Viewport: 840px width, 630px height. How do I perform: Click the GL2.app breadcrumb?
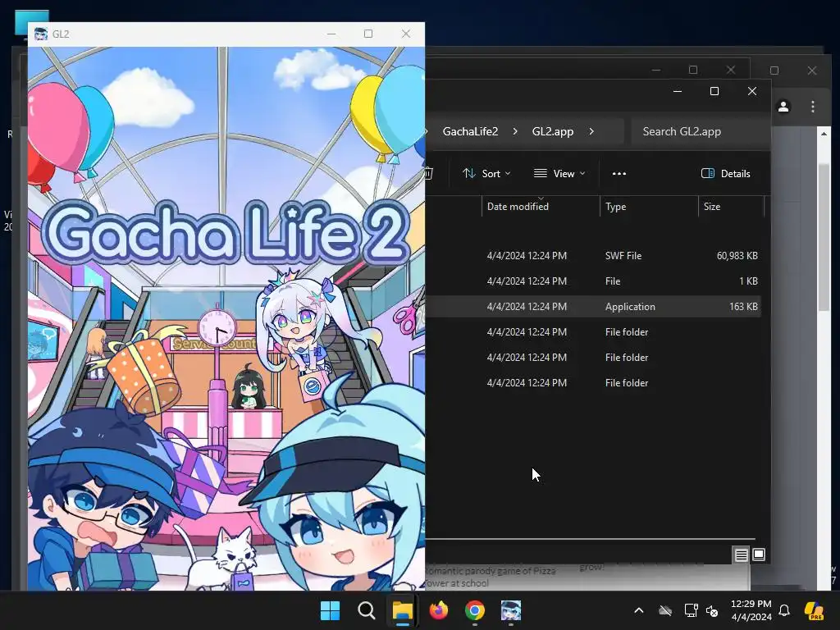click(x=553, y=131)
